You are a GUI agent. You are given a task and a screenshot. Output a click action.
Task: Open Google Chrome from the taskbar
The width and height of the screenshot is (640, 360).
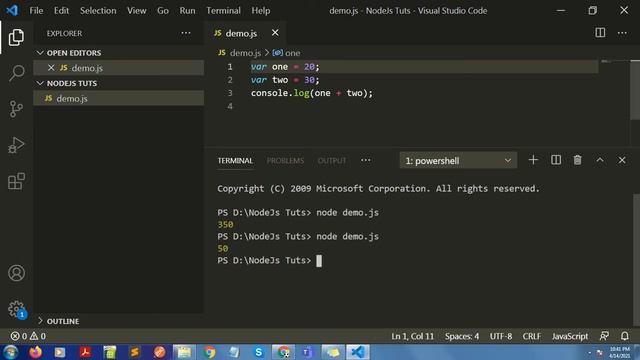tap(209, 352)
